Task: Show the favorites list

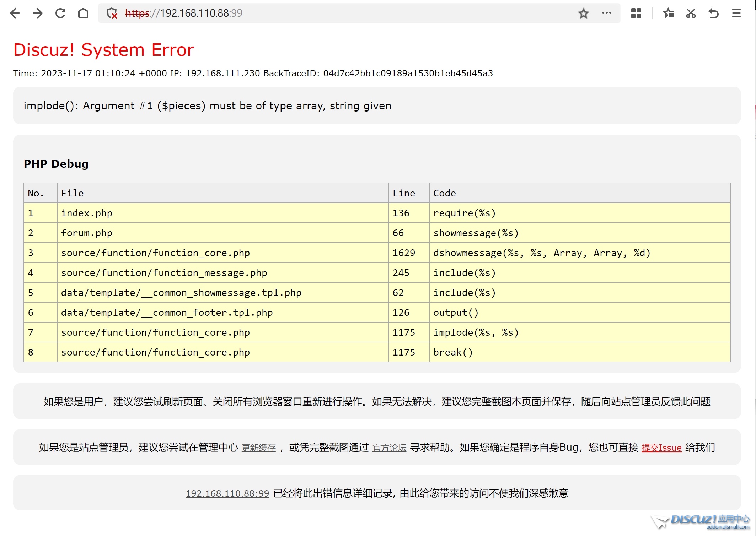Action: coord(668,13)
